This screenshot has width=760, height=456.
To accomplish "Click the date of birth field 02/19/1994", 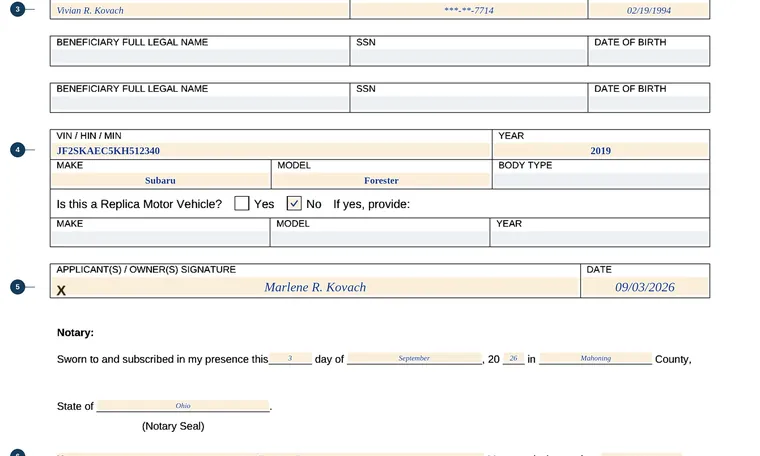I will point(649,10).
